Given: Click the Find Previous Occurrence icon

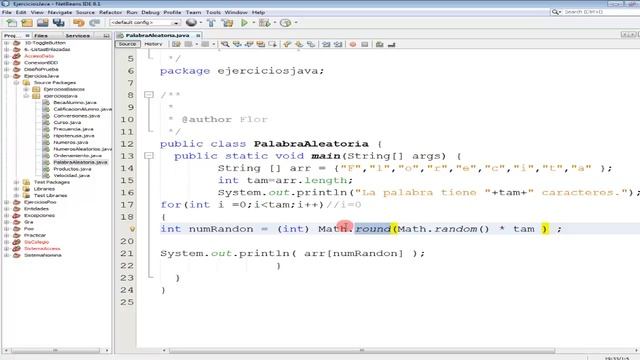Looking at the screenshot, I should point(237,44).
